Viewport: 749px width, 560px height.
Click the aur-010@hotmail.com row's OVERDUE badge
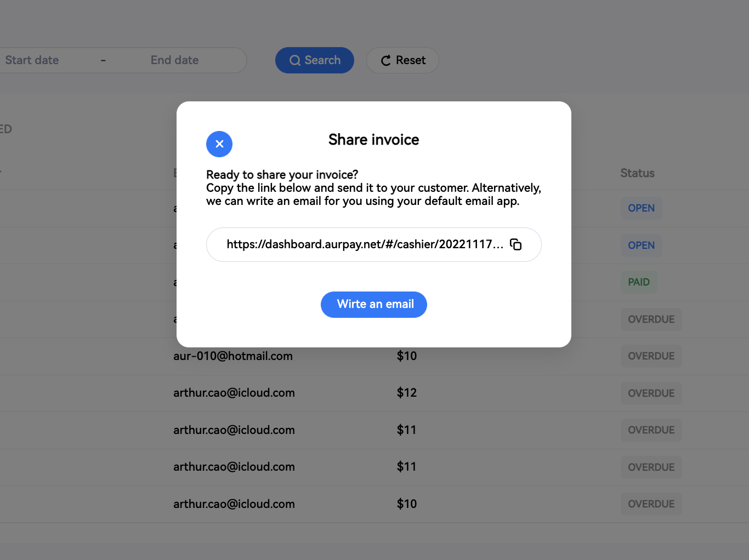[651, 356]
